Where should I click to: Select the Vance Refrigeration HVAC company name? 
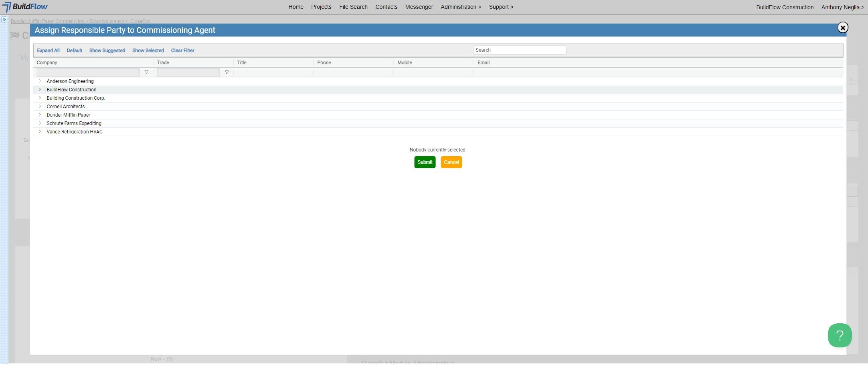pyautogui.click(x=75, y=132)
